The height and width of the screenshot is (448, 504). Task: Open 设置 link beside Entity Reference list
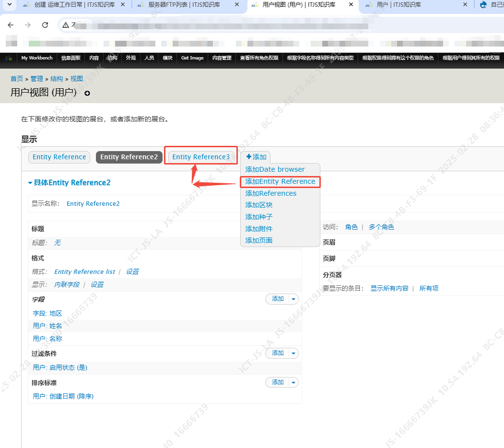coord(132,272)
